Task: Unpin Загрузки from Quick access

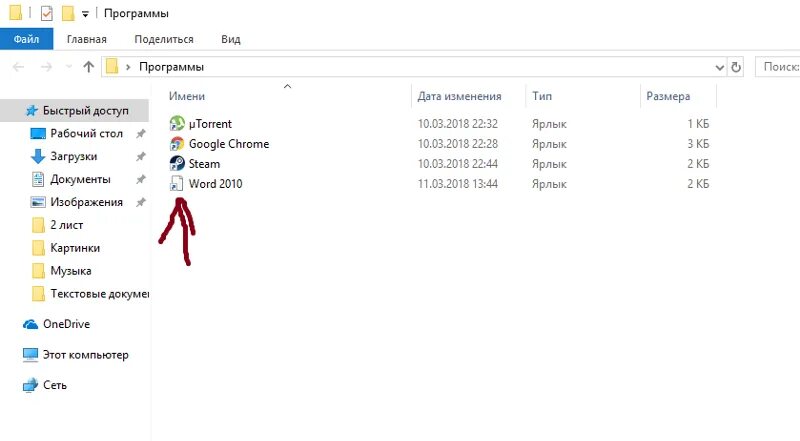Action: [x=140, y=157]
